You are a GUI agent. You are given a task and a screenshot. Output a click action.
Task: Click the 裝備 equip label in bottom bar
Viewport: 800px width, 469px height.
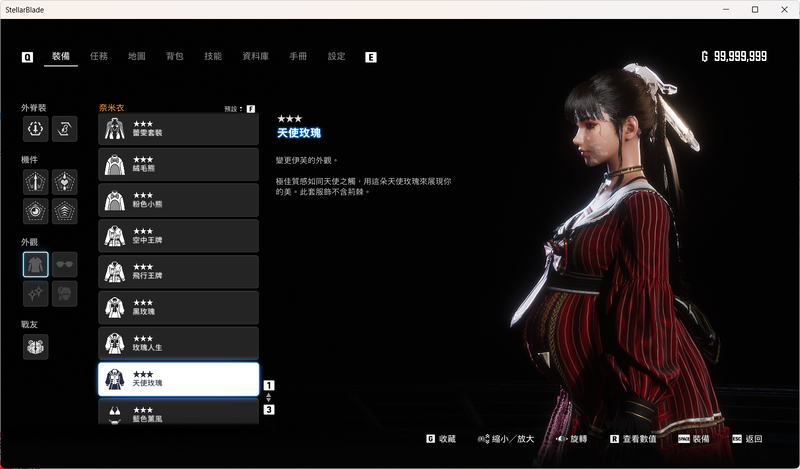[701, 439]
